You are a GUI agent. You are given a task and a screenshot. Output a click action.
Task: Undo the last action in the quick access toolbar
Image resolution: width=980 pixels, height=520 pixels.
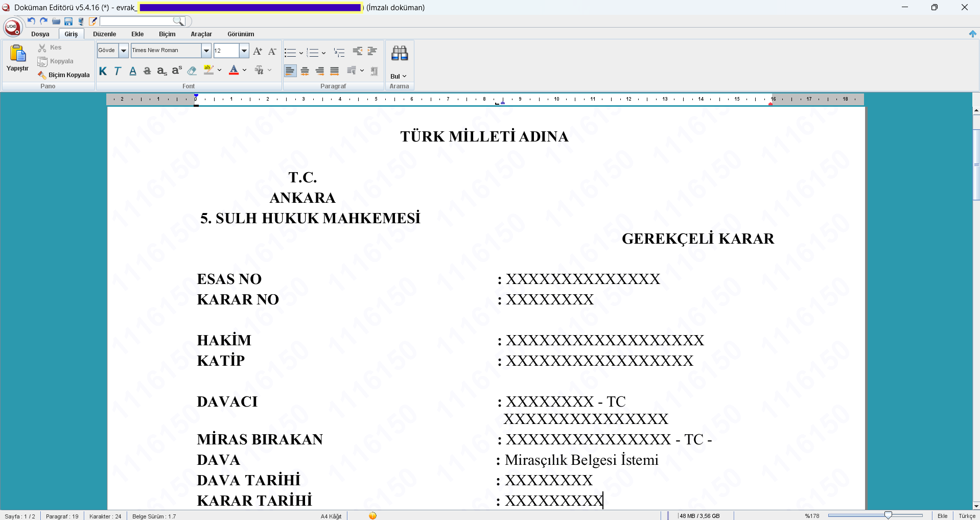click(x=31, y=21)
